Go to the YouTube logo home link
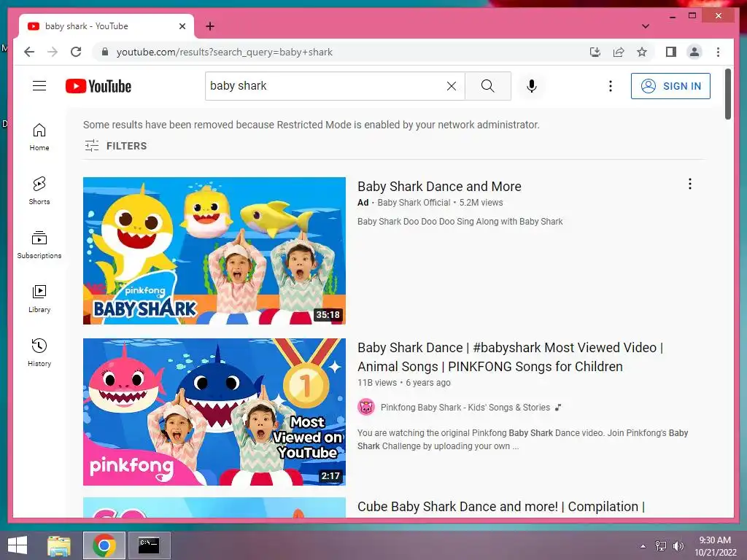 (98, 86)
